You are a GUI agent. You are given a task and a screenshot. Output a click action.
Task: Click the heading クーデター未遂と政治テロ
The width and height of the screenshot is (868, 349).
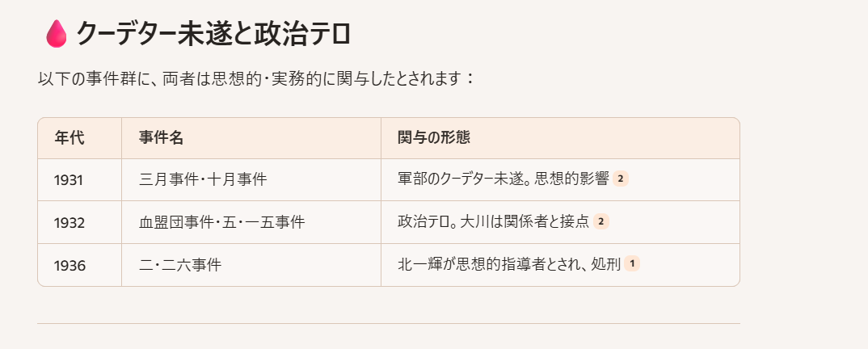pyautogui.click(x=213, y=34)
